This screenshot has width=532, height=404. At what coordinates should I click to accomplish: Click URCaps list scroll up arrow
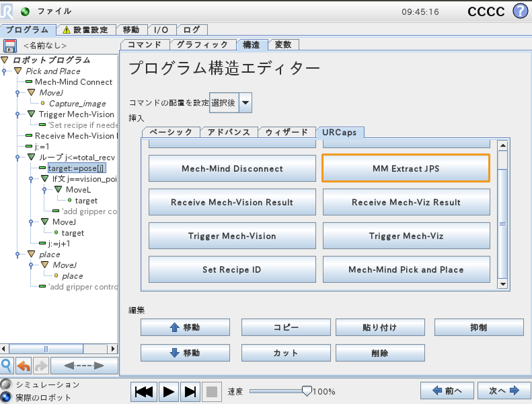[503, 145]
